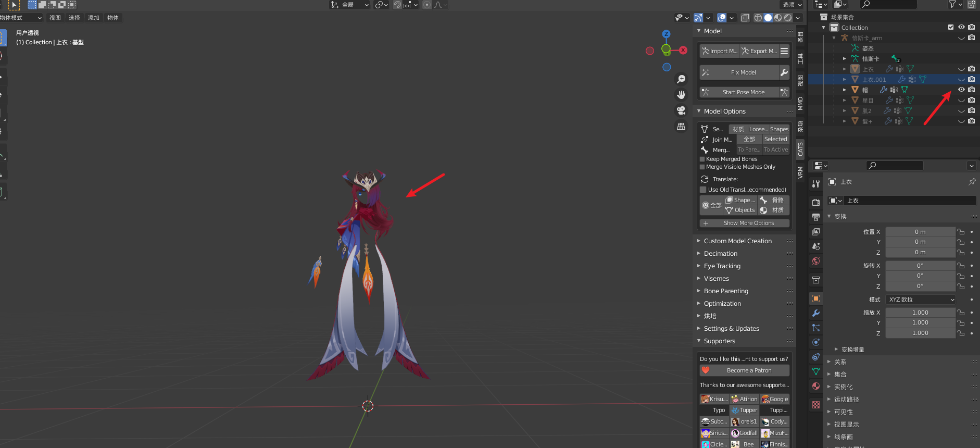
Task: Open the Particles properties tab icon
Action: click(816, 328)
